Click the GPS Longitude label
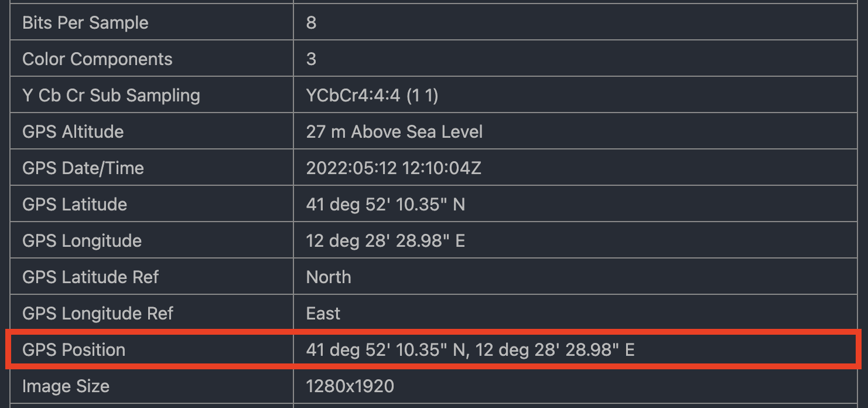868x408 pixels. (x=81, y=241)
